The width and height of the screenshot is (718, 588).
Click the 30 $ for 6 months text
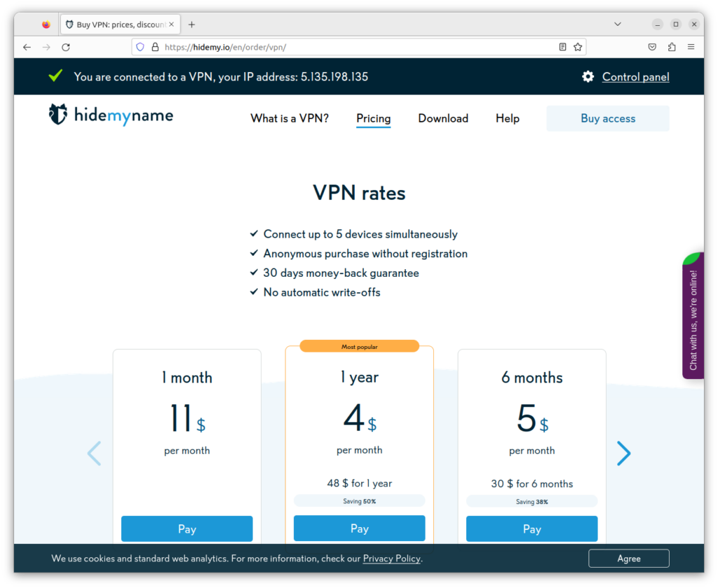tap(531, 484)
